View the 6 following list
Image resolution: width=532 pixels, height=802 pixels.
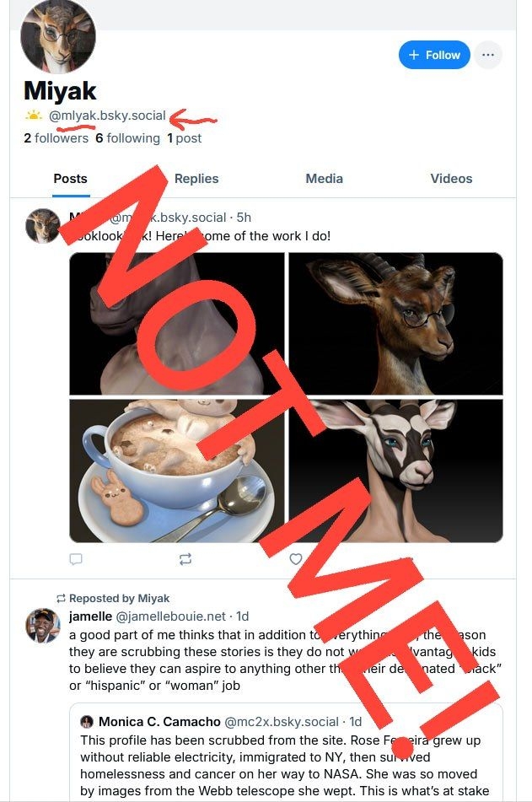pos(127,138)
